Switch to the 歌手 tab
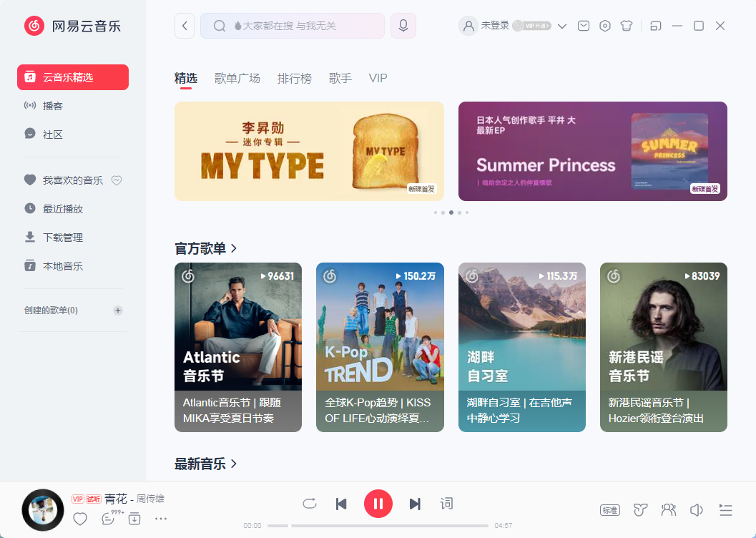This screenshot has height=538, width=756. pos(340,78)
